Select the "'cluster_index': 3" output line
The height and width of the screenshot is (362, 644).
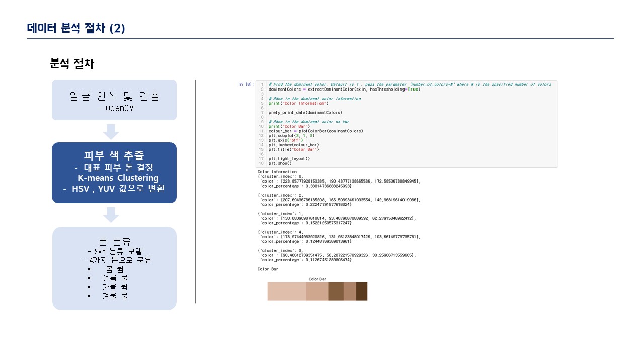point(280,250)
